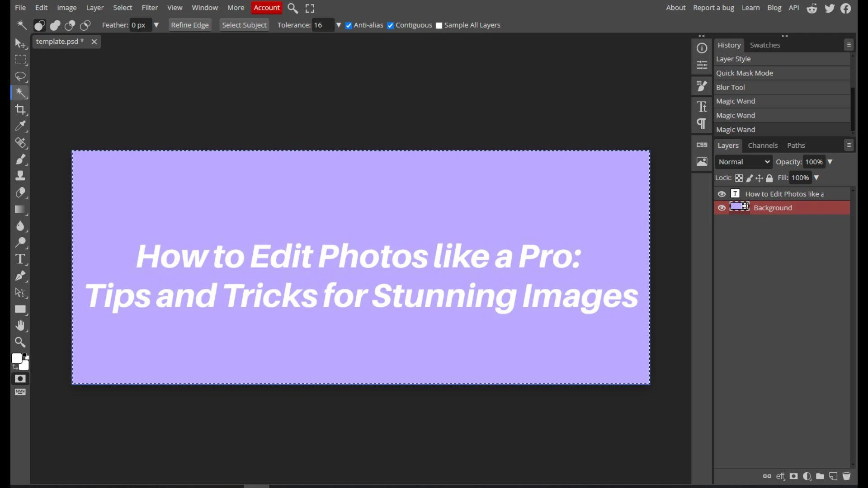This screenshot has height=488, width=868.
Task: Hide the Background layer
Action: point(722,208)
